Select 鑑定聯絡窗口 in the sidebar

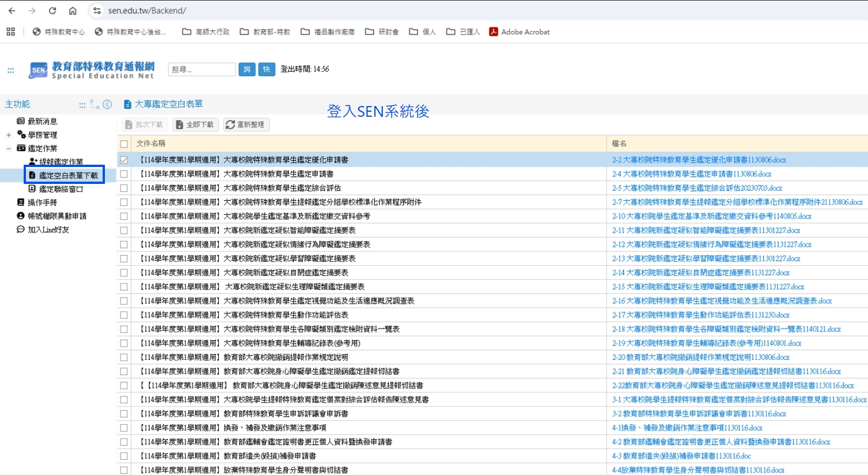point(61,189)
